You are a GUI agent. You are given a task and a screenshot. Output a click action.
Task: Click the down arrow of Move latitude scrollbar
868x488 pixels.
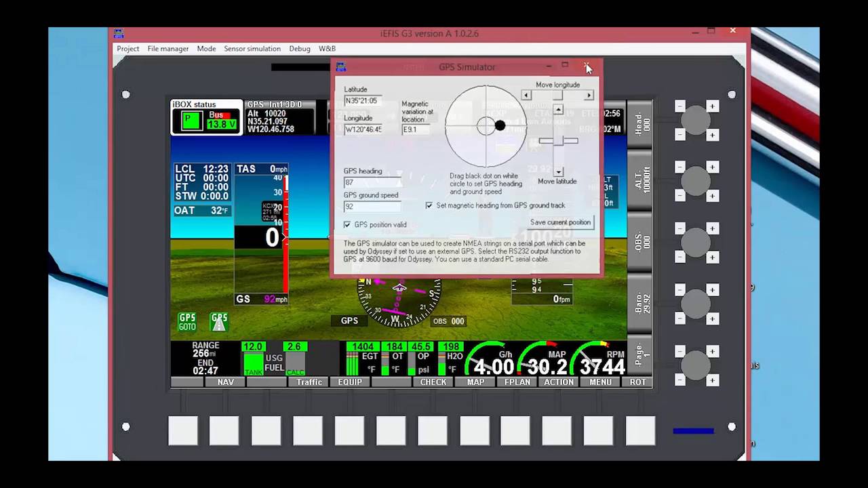pyautogui.click(x=558, y=172)
